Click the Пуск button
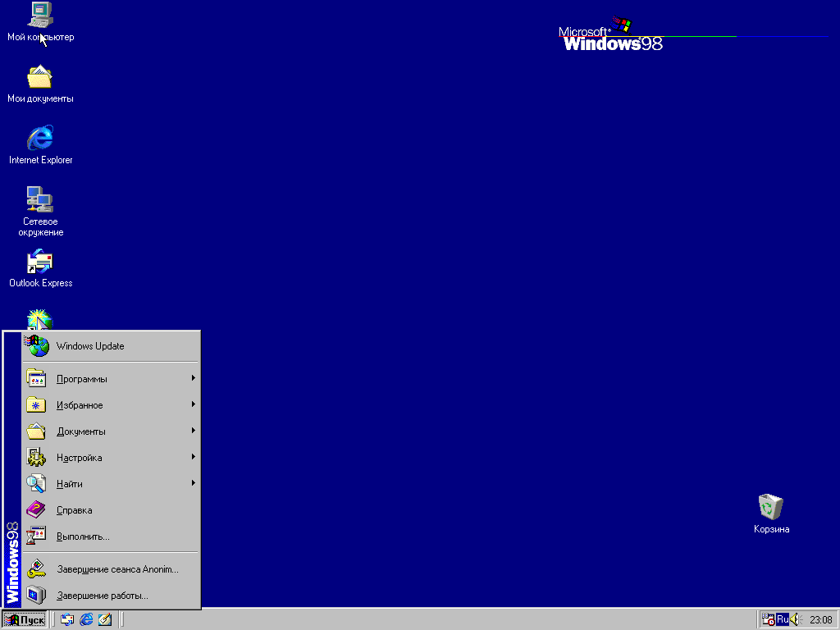This screenshot has height=630, width=840. pos(24,619)
